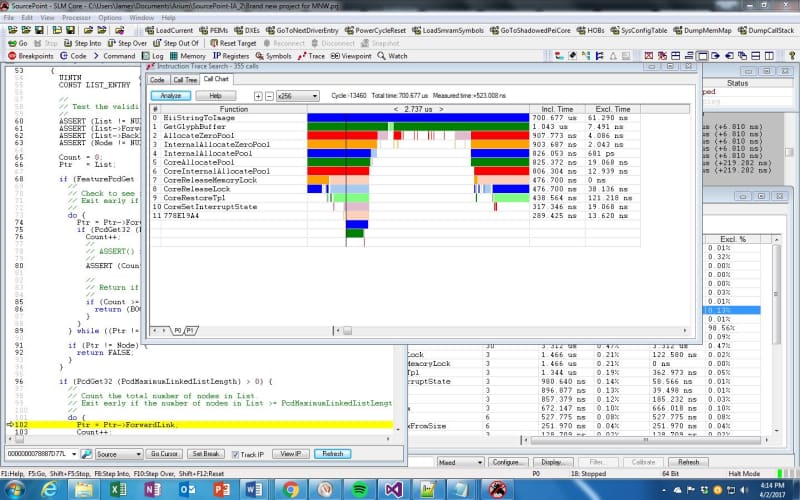Click the Incl. Time column header
The image size is (800, 500).
[x=557, y=109]
